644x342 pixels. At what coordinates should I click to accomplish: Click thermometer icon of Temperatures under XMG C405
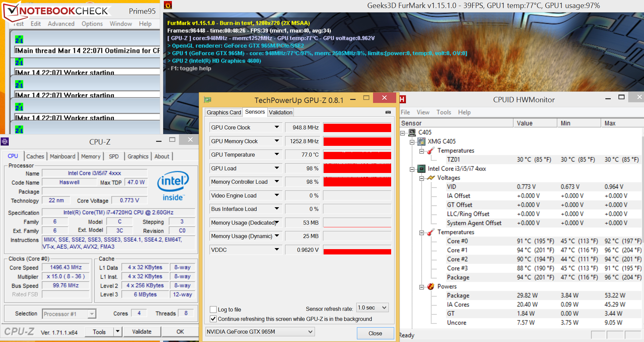(x=431, y=151)
